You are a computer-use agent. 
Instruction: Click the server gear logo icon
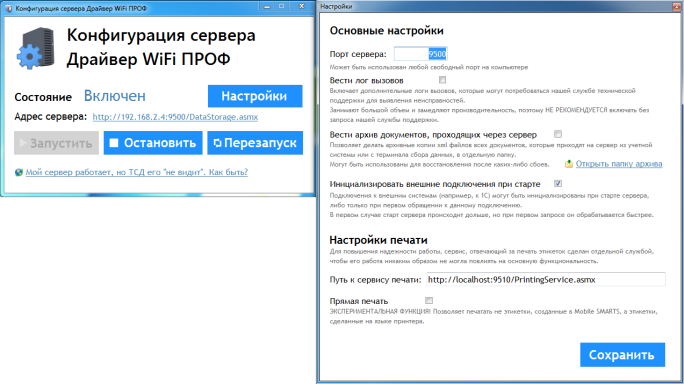[x=36, y=48]
